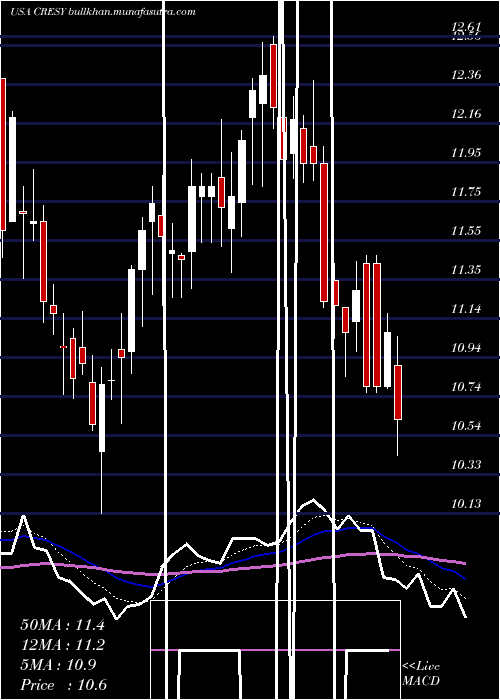Click the 12.36 price axis label

[x=466, y=74]
